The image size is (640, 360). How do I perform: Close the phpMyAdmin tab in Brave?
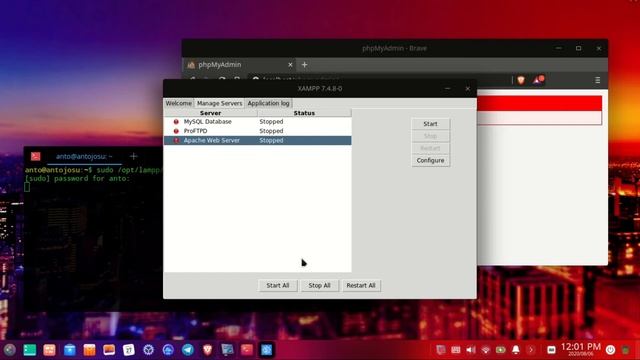(x=290, y=64)
